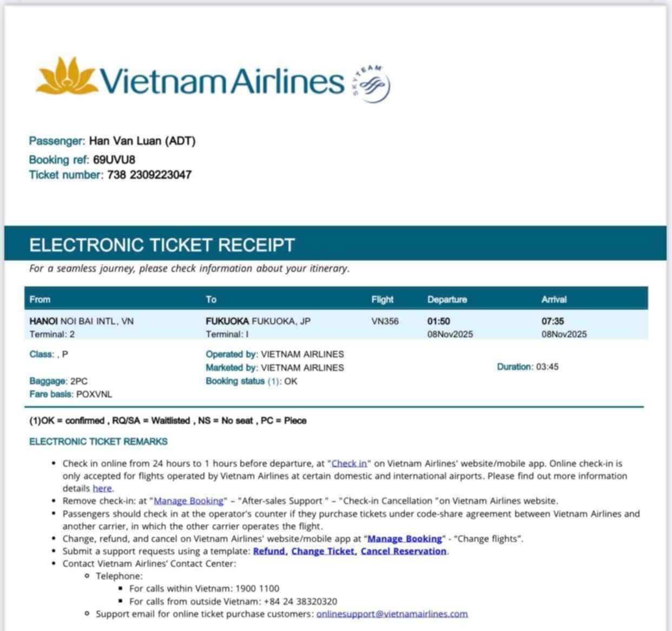Follow the "here" link for more details

click(102, 488)
